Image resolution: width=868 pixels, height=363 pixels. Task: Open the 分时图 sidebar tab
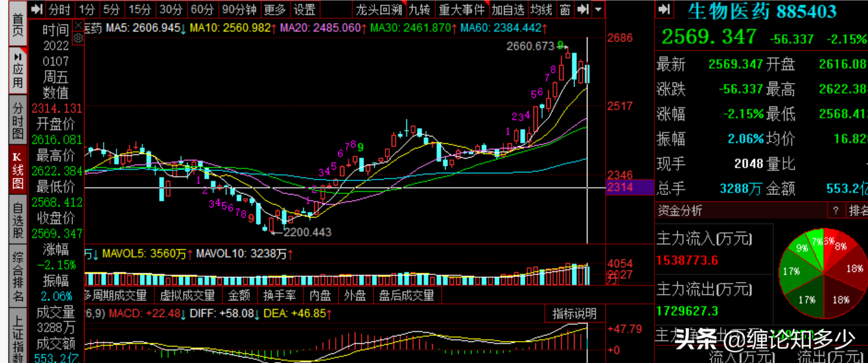point(18,120)
